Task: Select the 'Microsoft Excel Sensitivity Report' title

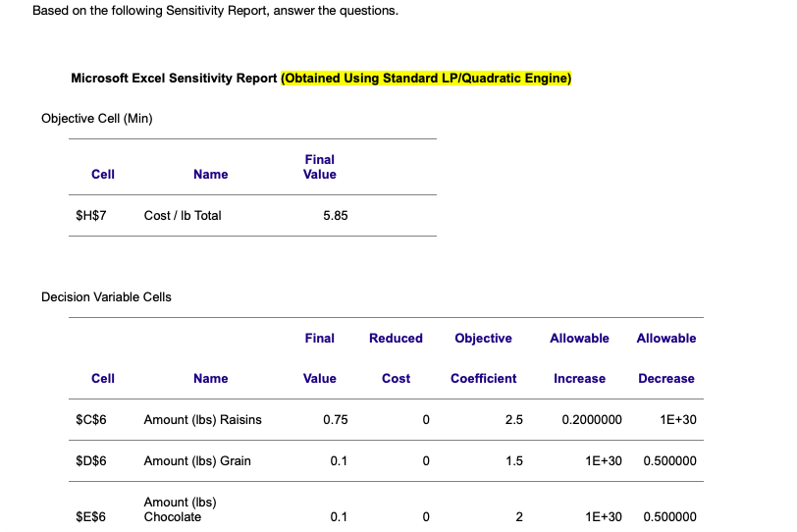Action: point(174,79)
